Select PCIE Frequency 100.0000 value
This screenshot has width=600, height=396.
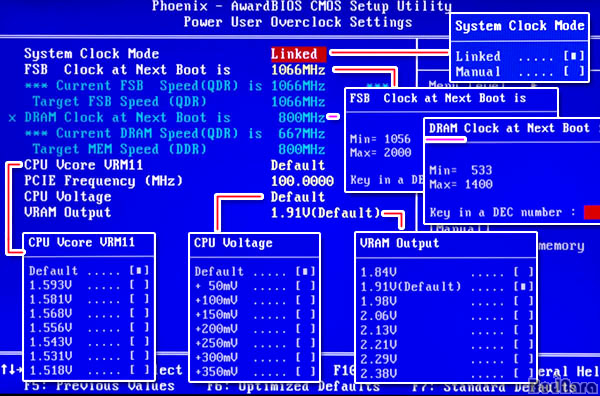(302, 181)
